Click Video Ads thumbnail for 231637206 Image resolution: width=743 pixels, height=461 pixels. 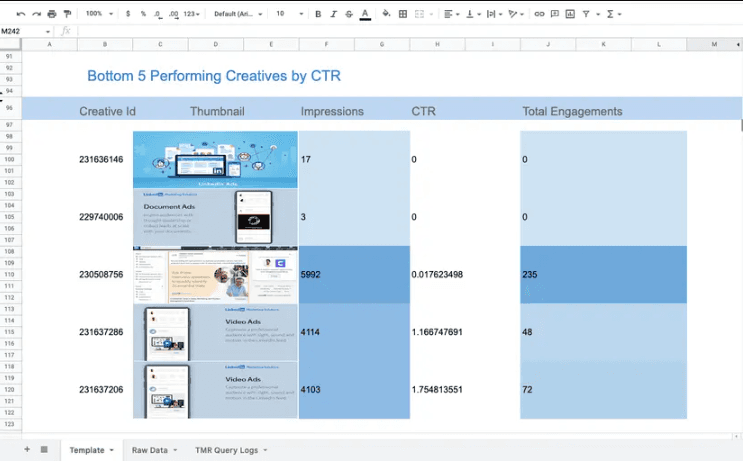point(215,390)
